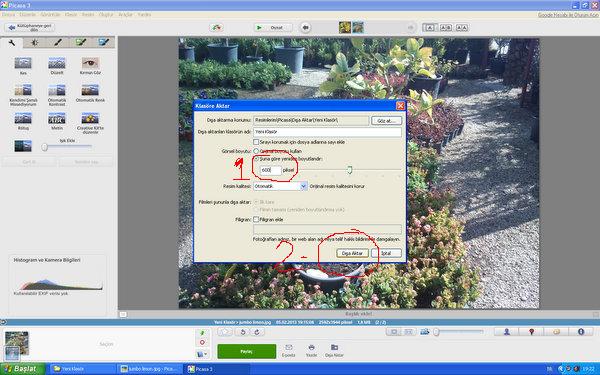This screenshot has width=600, height=375.
Task: Apply the Otomatik Kontrast fix
Action: click(57, 95)
